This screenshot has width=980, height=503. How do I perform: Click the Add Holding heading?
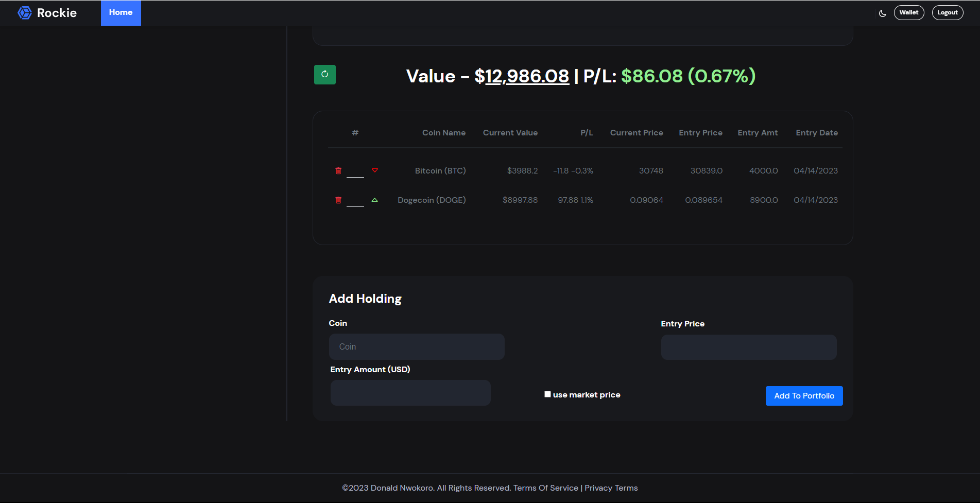click(365, 299)
